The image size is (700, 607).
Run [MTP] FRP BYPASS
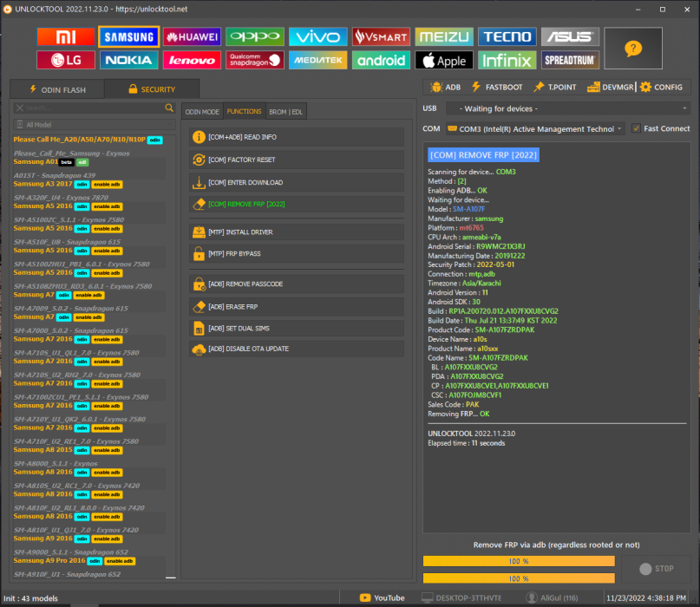coord(297,253)
